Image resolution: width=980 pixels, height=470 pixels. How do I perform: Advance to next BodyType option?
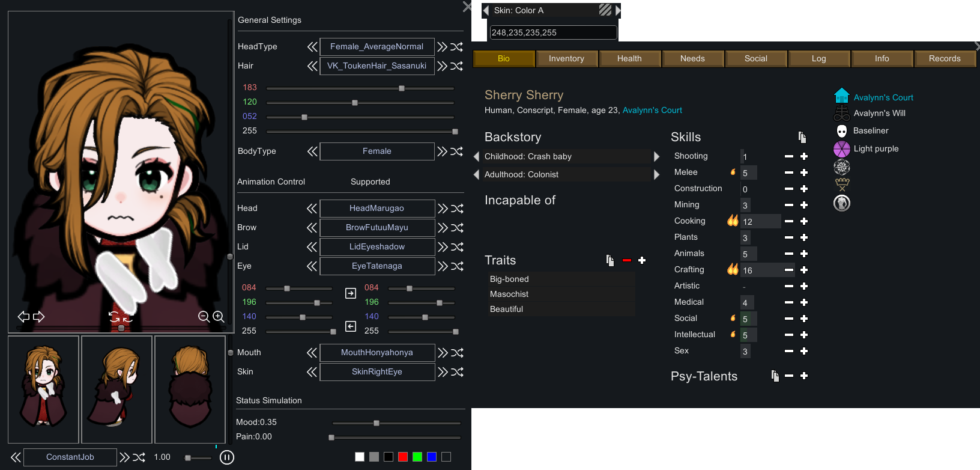[443, 151]
